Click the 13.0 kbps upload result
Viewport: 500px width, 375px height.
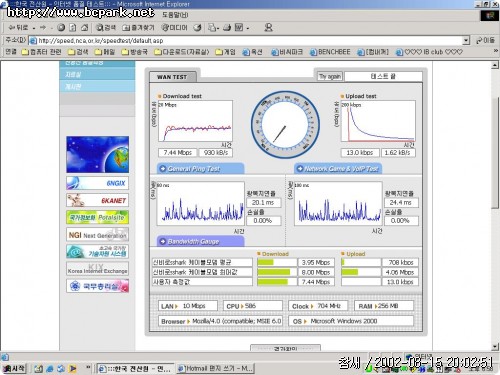pyautogui.click(x=360, y=153)
